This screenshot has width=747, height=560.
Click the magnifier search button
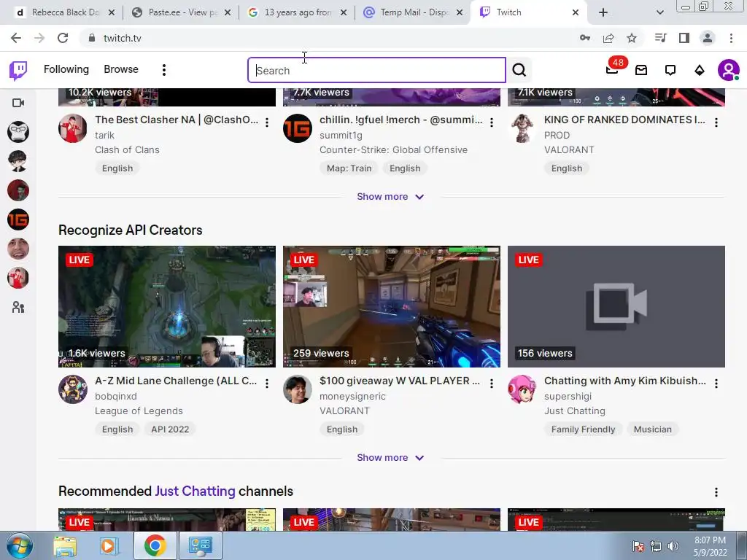pos(519,70)
